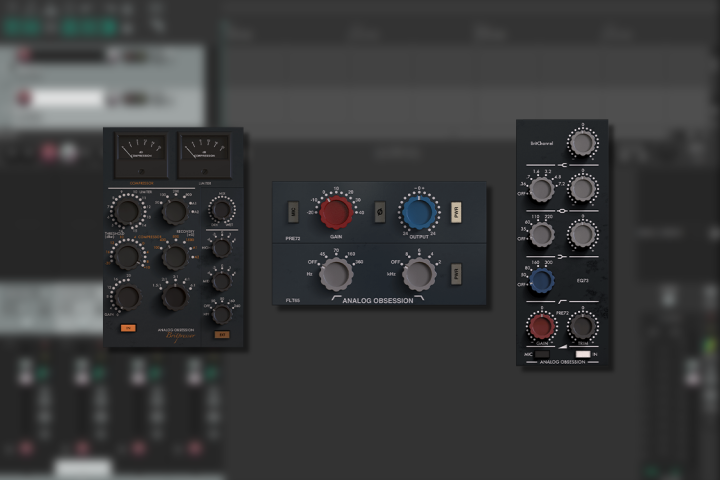Screen dimensions: 720x480
Task: Toggle the MIC switch on PRE72
Action: [293, 212]
